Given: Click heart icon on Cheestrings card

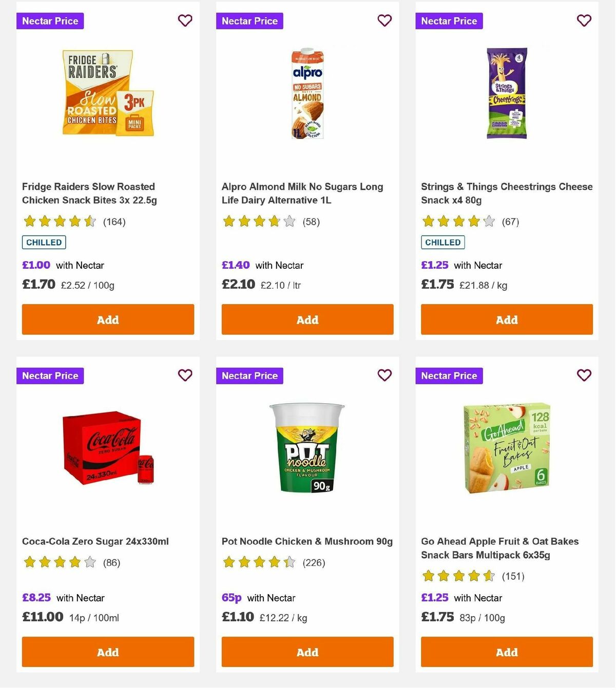Looking at the screenshot, I should point(584,21).
